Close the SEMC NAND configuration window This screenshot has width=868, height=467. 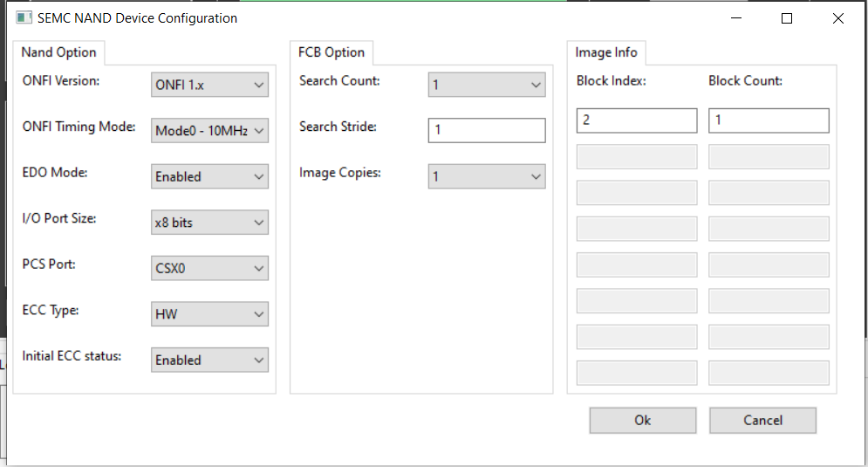pos(838,18)
